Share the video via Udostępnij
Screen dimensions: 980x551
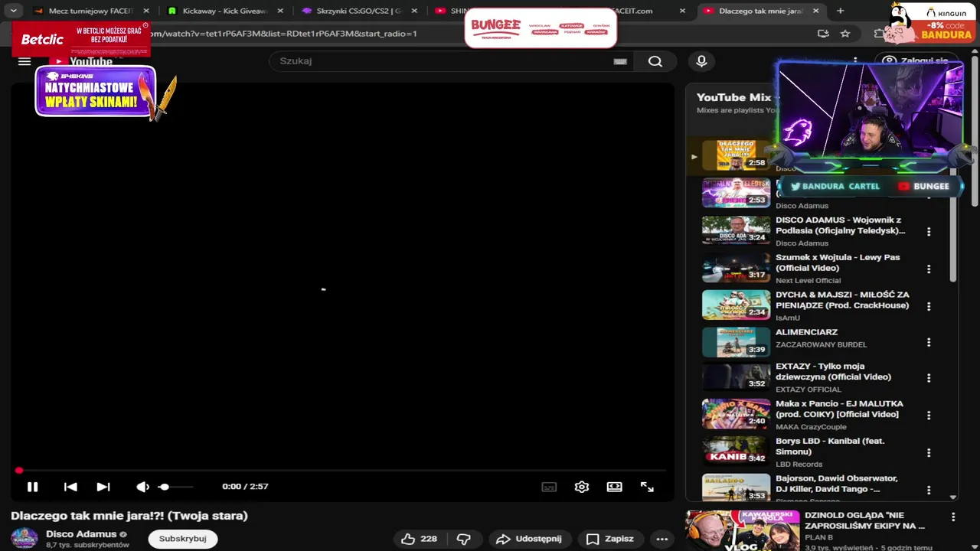[529, 539]
